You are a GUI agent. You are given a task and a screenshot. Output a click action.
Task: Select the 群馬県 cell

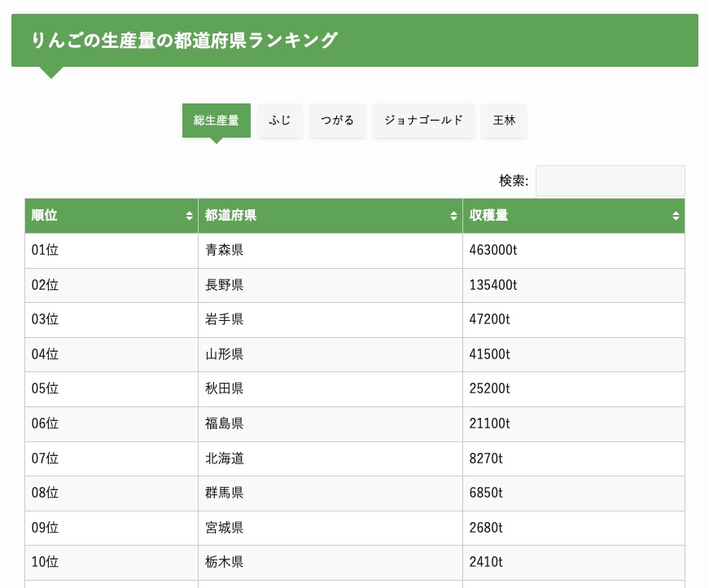coord(330,493)
